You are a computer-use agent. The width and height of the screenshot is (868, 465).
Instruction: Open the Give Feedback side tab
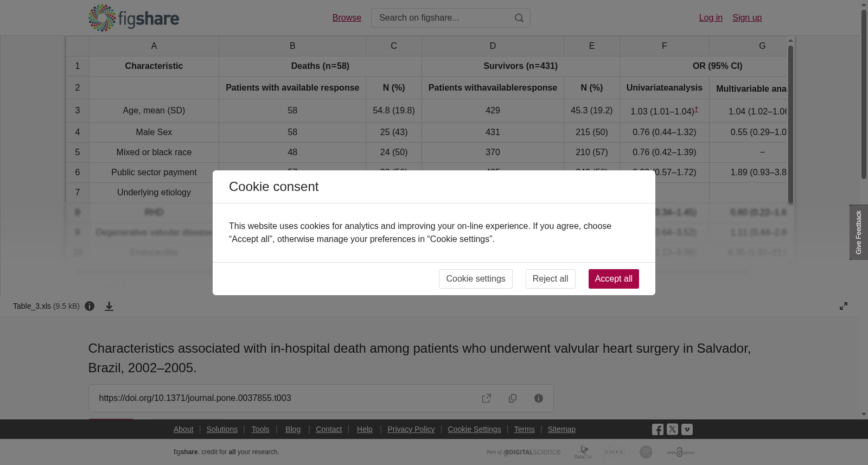[859, 232]
